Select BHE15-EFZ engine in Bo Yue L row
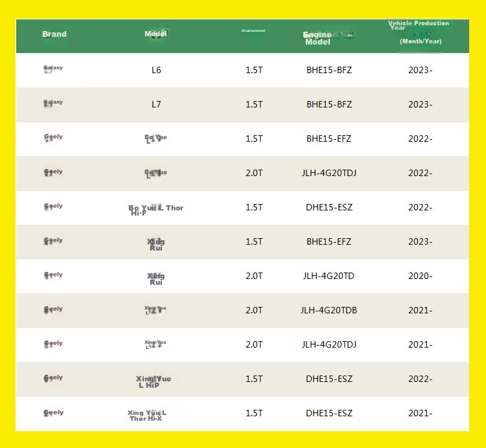 tap(329, 139)
